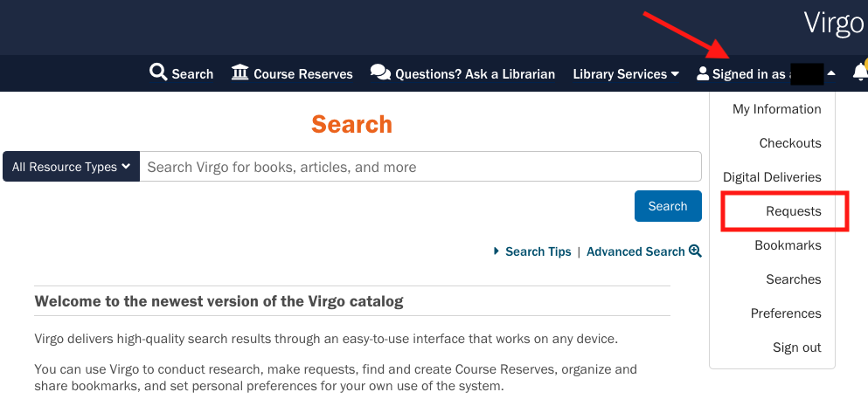Open Preferences from the account menu
Screen dimensions: 868x399
click(x=786, y=313)
